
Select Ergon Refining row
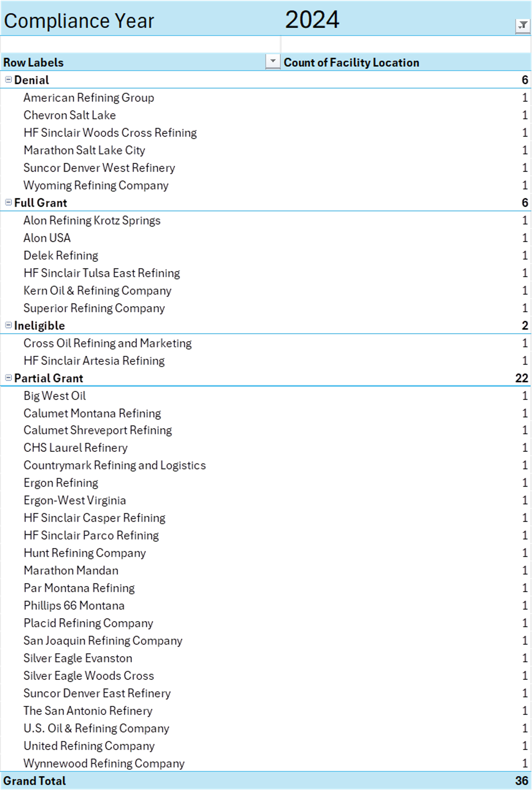point(266,483)
